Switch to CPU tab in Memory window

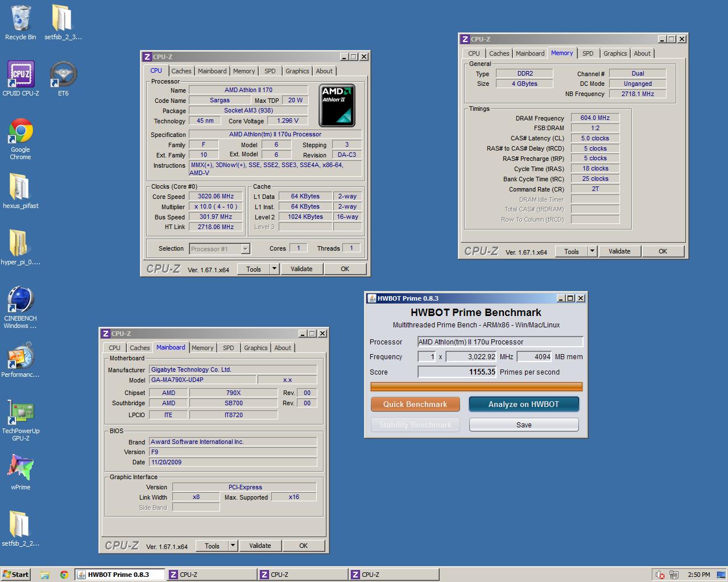[x=474, y=53]
